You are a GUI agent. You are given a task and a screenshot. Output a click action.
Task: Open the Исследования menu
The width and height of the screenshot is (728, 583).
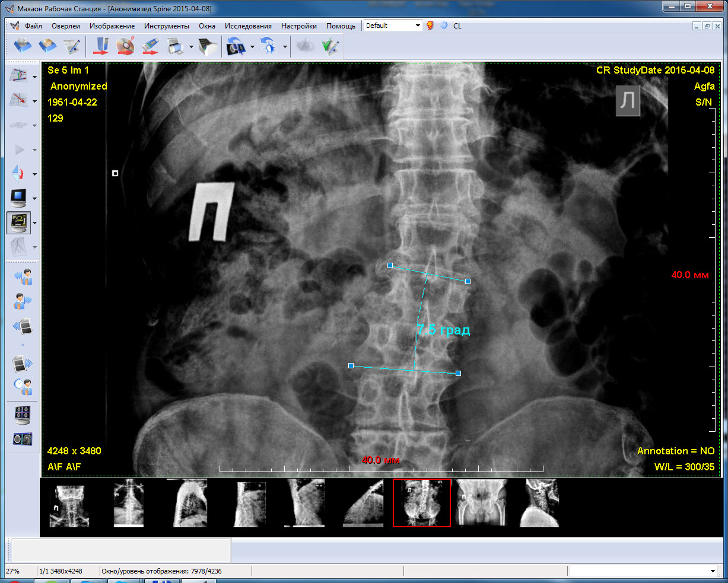tap(248, 26)
